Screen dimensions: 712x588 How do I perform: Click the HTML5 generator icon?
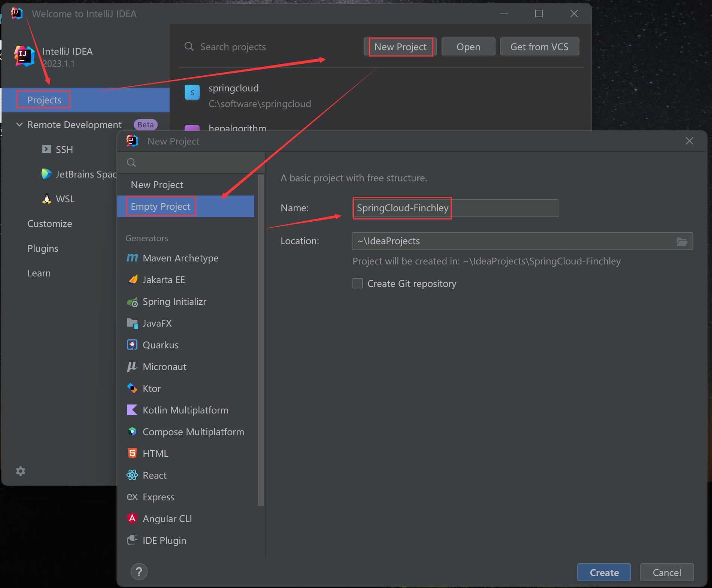coord(132,454)
